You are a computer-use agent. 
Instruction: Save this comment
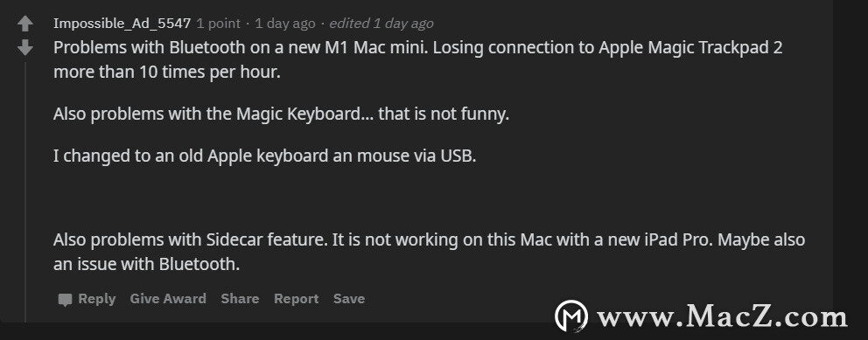(x=349, y=299)
